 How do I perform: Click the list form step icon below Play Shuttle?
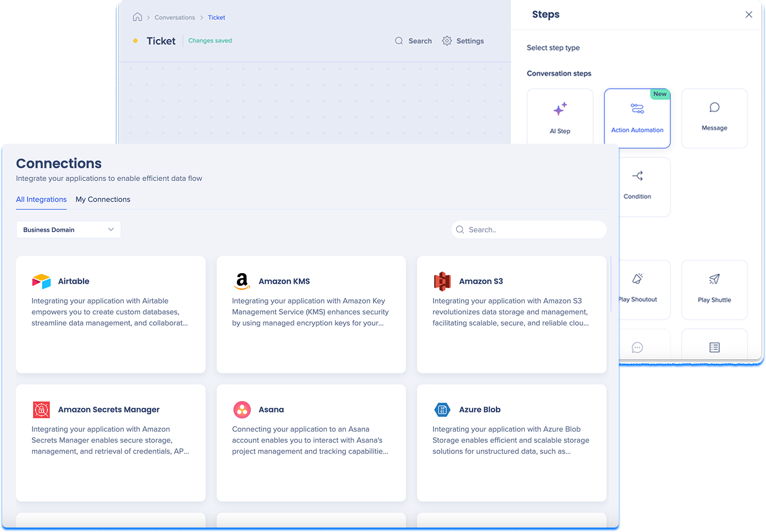(715, 347)
